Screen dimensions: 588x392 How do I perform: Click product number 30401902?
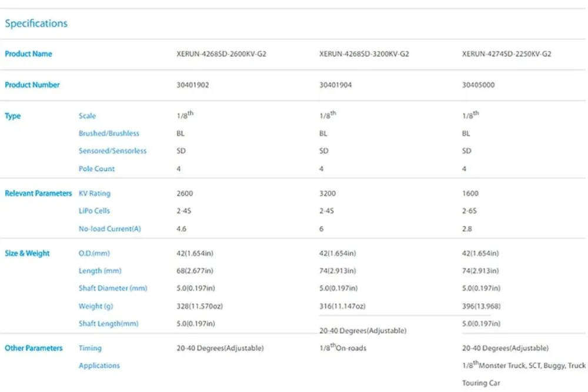[193, 85]
